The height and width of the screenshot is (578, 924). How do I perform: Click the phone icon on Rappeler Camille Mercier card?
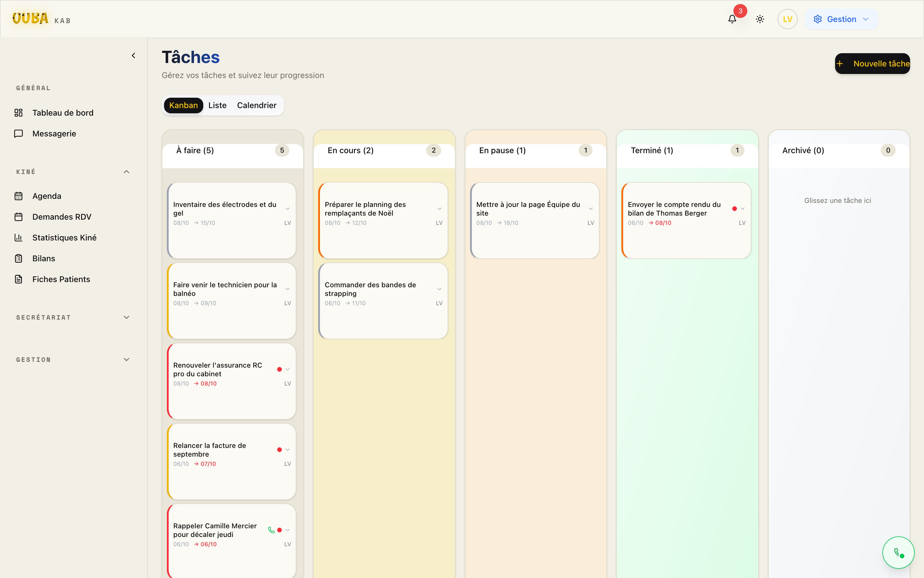point(271,530)
